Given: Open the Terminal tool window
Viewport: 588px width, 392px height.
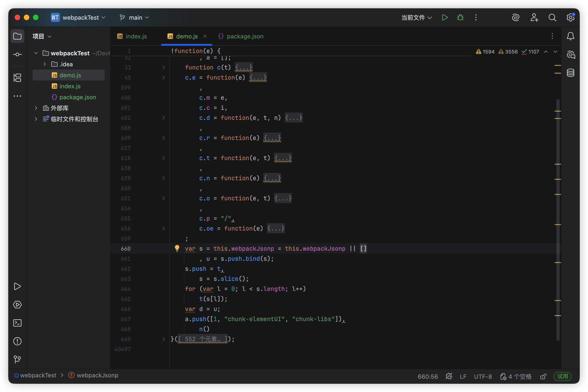Looking at the screenshot, I should (17, 323).
